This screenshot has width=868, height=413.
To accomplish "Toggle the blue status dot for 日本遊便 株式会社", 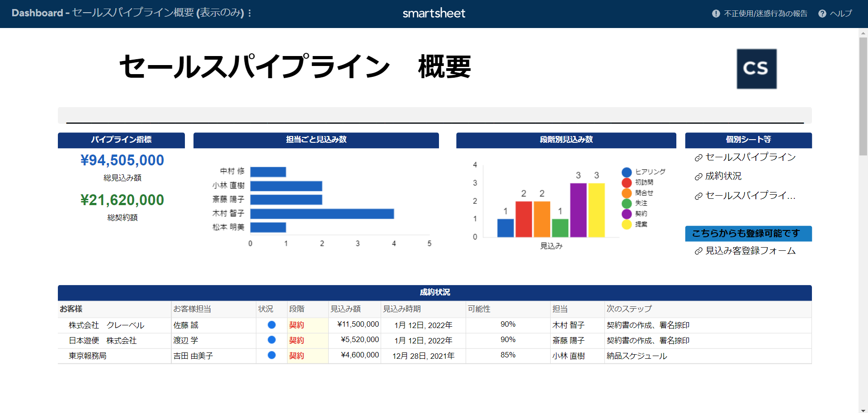I will pyautogui.click(x=271, y=340).
